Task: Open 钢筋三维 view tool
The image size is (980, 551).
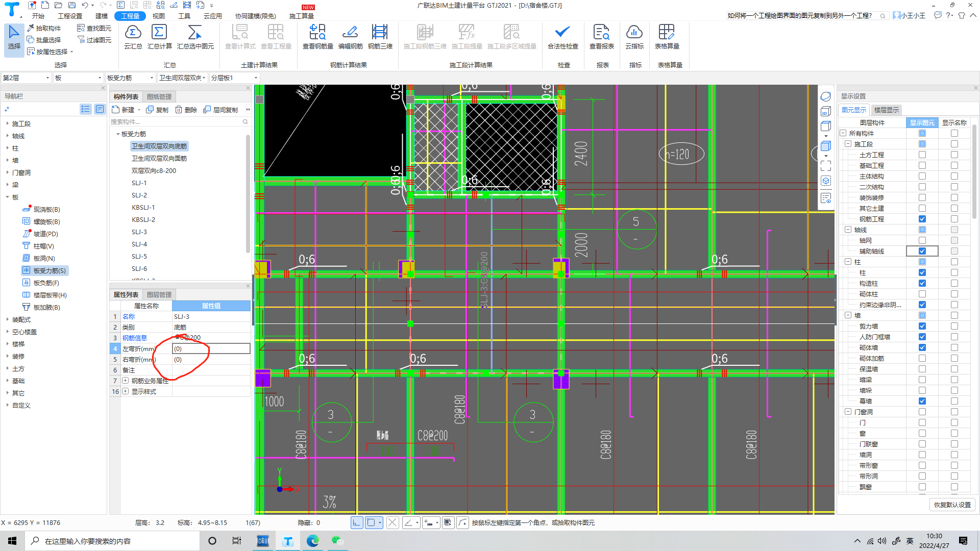Action: 380,37
